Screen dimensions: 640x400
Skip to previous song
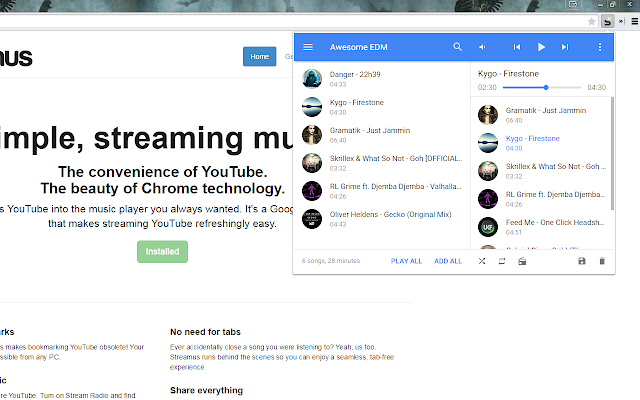click(517, 47)
